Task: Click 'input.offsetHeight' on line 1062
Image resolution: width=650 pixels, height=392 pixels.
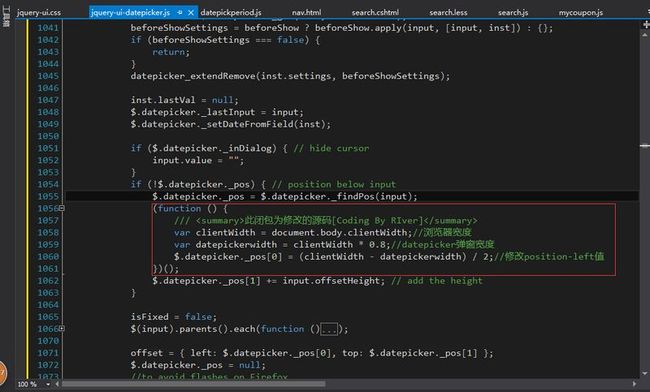Action: (x=332, y=281)
